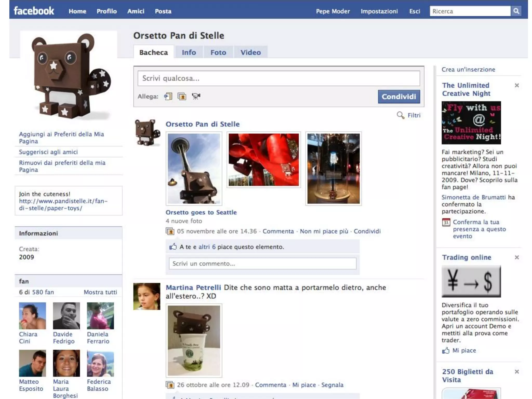Close the 250 Biglietti da Visita ad
The width and height of the screenshot is (532, 399).
pos(517,372)
